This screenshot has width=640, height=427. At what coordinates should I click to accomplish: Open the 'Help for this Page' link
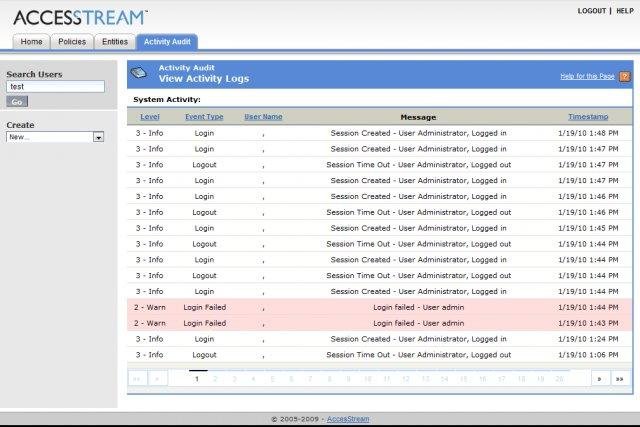click(x=587, y=76)
